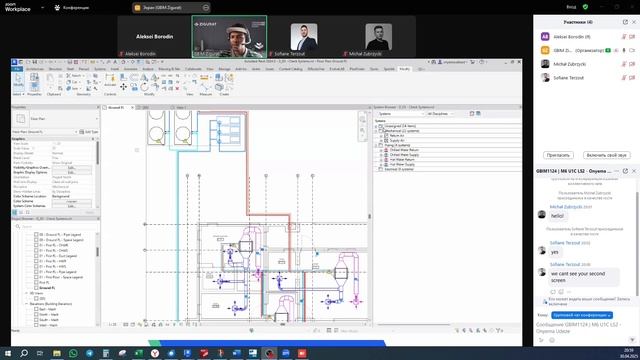Viewport: 640px width, 360px height.
Task: Click the red X Delete tool
Action: pyautogui.click(x=177, y=88)
